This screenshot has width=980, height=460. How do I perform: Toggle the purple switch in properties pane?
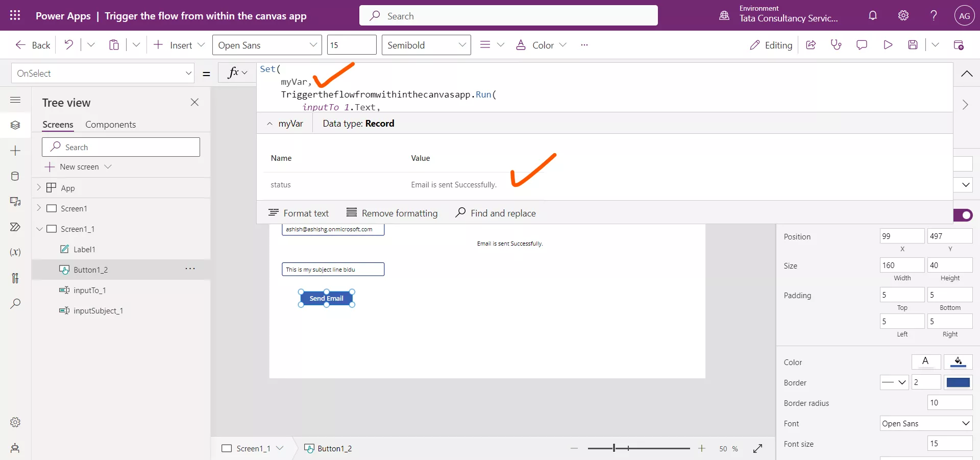(x=963, y=215)
